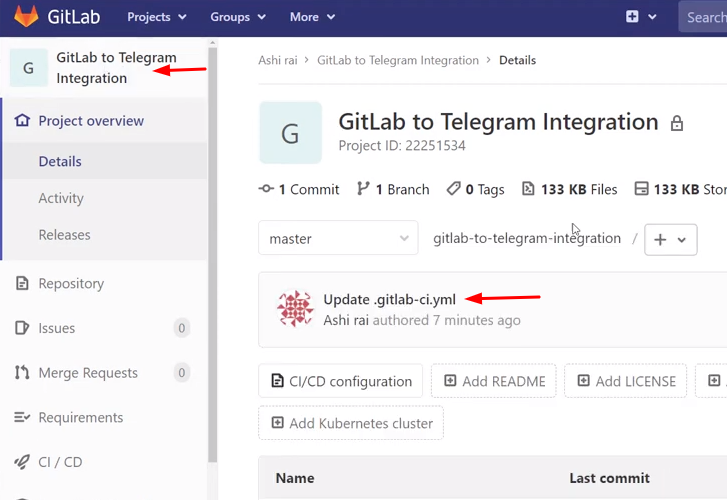Open 1 Branch link

[x=402, y=189]
